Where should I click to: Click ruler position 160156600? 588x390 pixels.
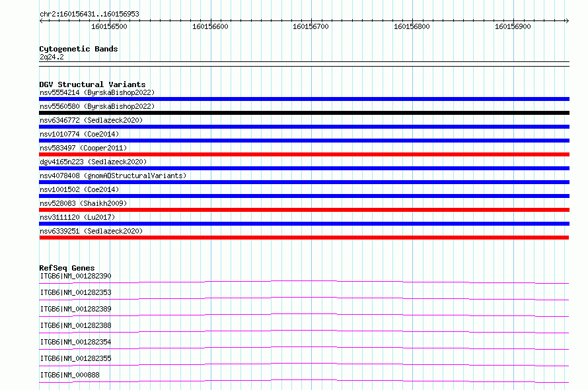210,26
